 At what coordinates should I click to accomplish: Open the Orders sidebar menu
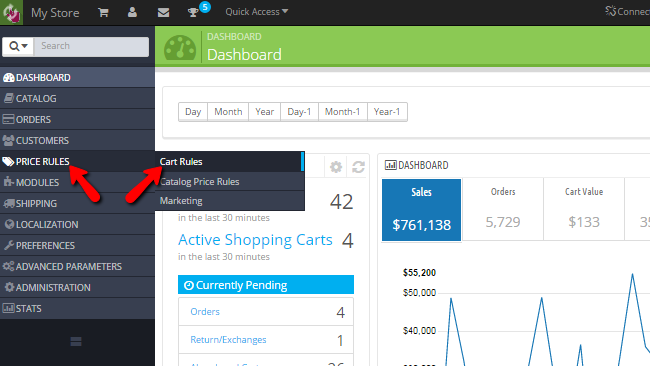[x=78, y=119]
